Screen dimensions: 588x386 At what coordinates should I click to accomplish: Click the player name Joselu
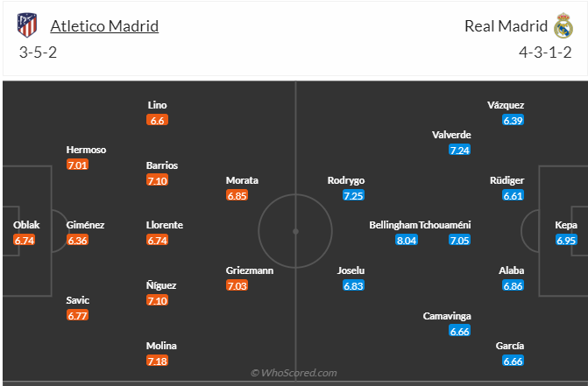[351, 270]
